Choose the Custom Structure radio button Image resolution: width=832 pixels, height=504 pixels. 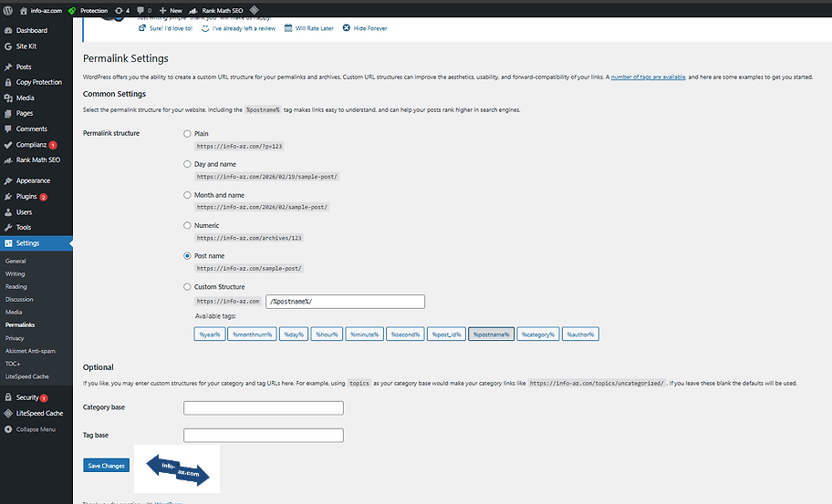point(188,287)
